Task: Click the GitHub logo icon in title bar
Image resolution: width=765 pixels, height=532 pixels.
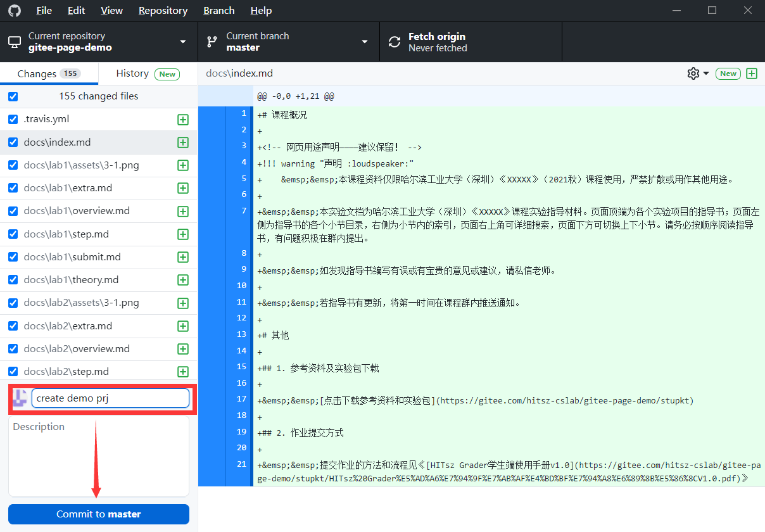Action: [x=14, y=10]
